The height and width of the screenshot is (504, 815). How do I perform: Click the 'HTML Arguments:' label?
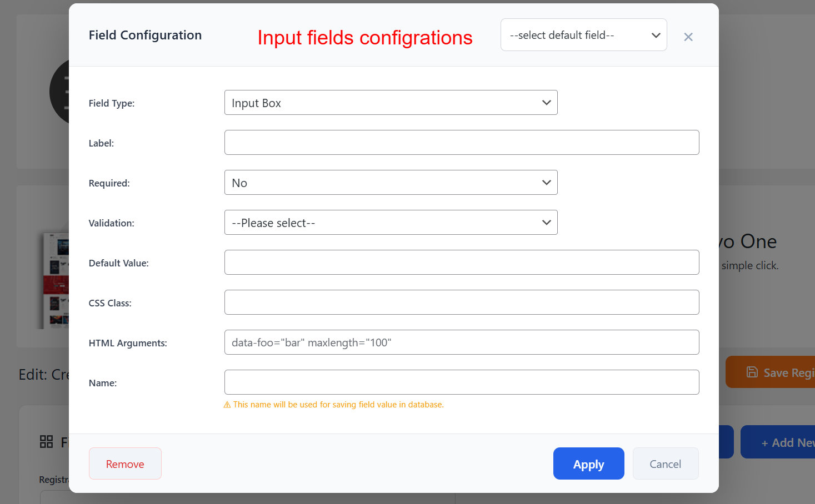point(128,343)
